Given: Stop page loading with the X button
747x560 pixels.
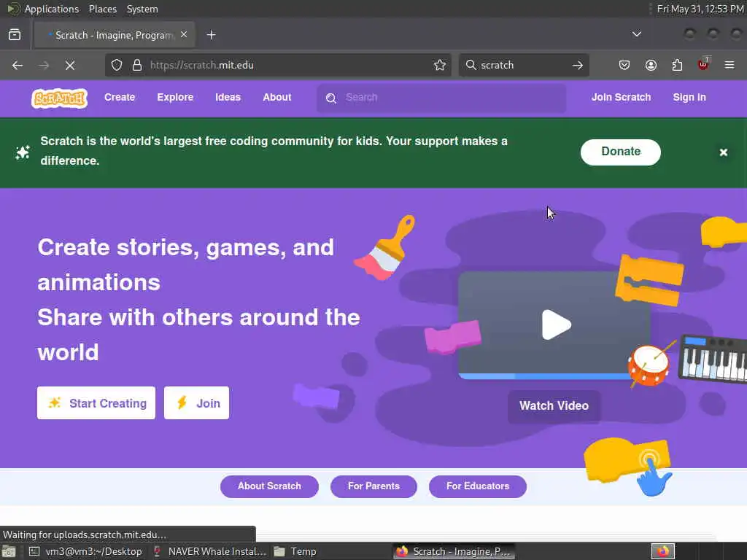Looking at the screenshot, I should click(70, 65).
